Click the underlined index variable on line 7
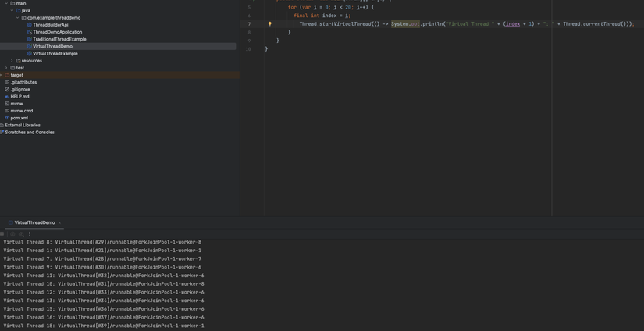Screen dimensions: 644x331 coord(513,24)
